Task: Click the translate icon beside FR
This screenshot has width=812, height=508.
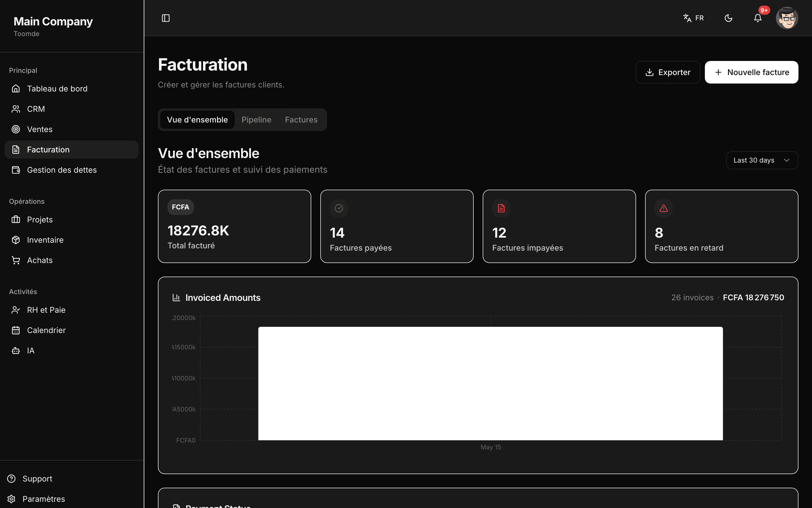Action: [x=687, y=18]
